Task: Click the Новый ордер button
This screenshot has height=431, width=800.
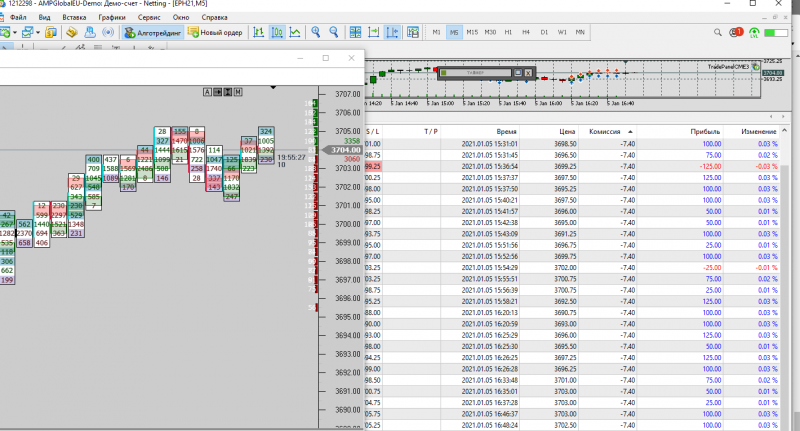Action: click(x=215, y=33)
